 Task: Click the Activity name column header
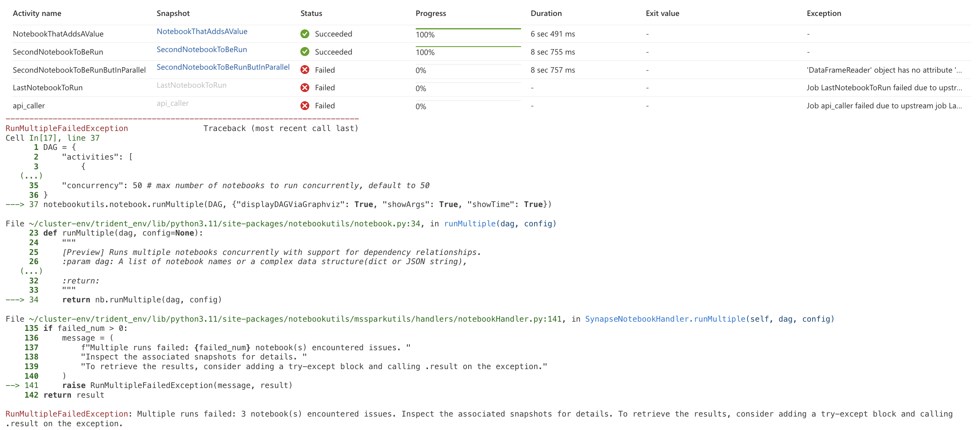click(x=37, y=13)
